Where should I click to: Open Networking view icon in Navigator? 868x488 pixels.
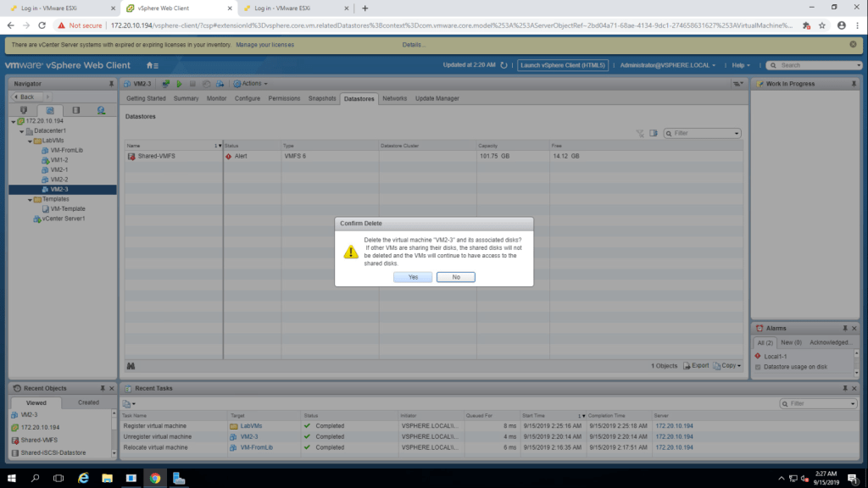(x=101, y=110)
